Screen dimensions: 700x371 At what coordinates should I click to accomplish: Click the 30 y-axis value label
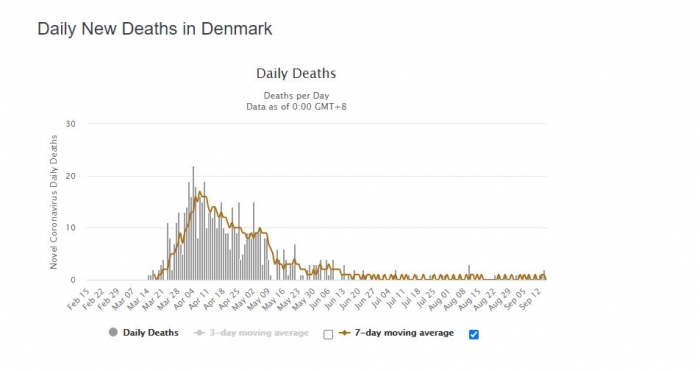coord(71,124)
